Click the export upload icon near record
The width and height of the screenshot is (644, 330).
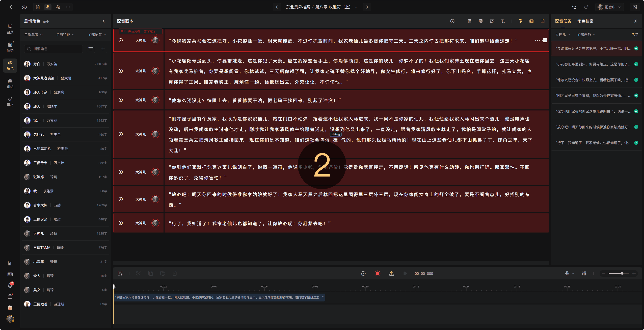pyautogui.click(x=391, y=274)
